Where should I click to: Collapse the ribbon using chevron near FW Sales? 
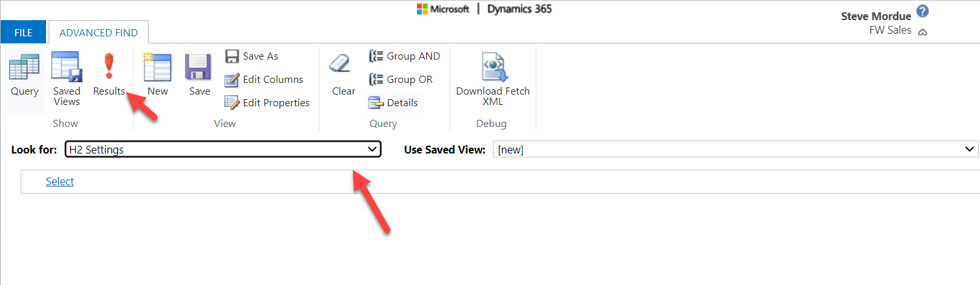coord(922,32)
